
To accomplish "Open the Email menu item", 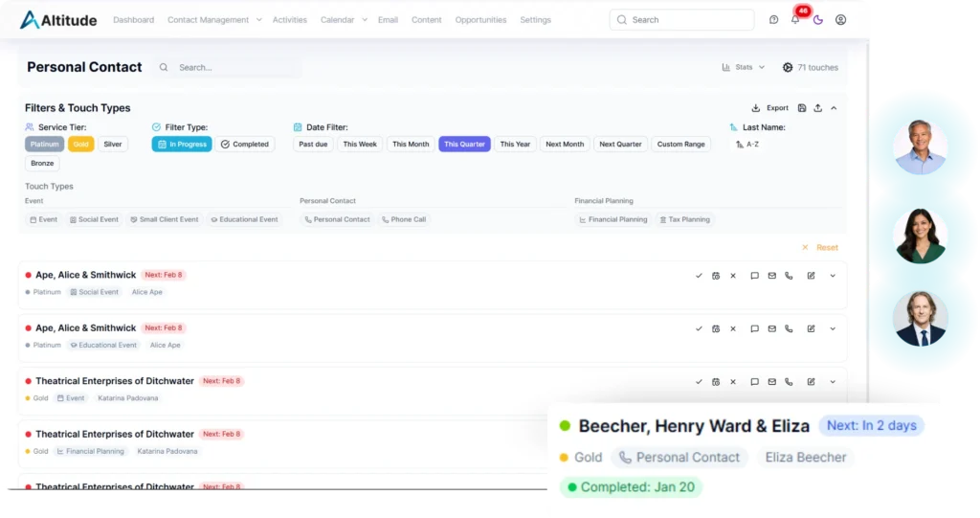I will pyautogui.click(x=388, y=20).
